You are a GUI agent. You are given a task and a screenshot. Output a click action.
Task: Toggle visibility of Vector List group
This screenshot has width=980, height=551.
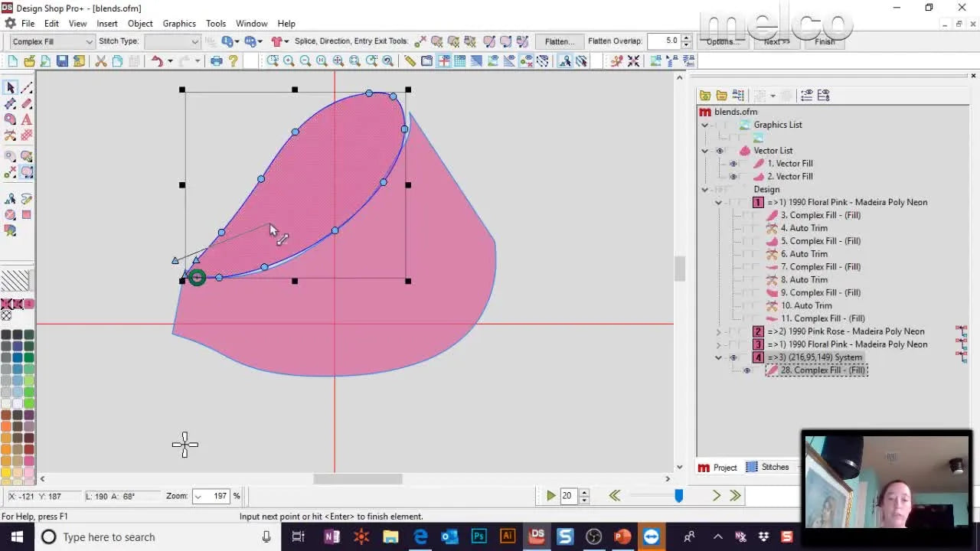coord(720,151)
